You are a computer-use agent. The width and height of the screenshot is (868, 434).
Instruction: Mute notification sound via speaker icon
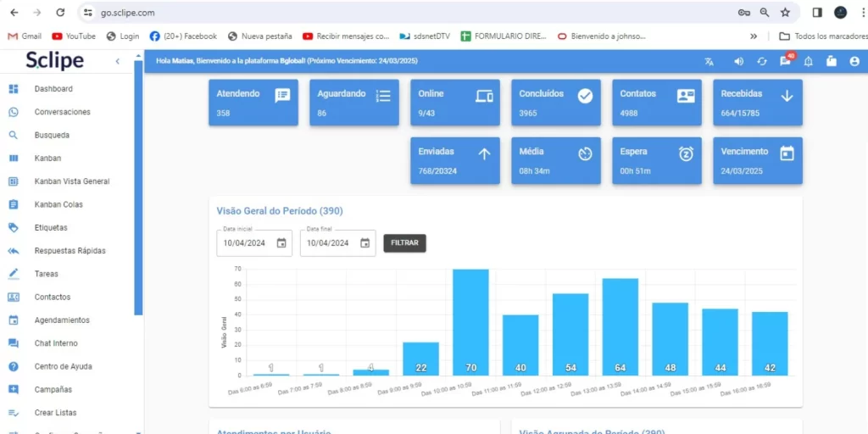point(738,61)
